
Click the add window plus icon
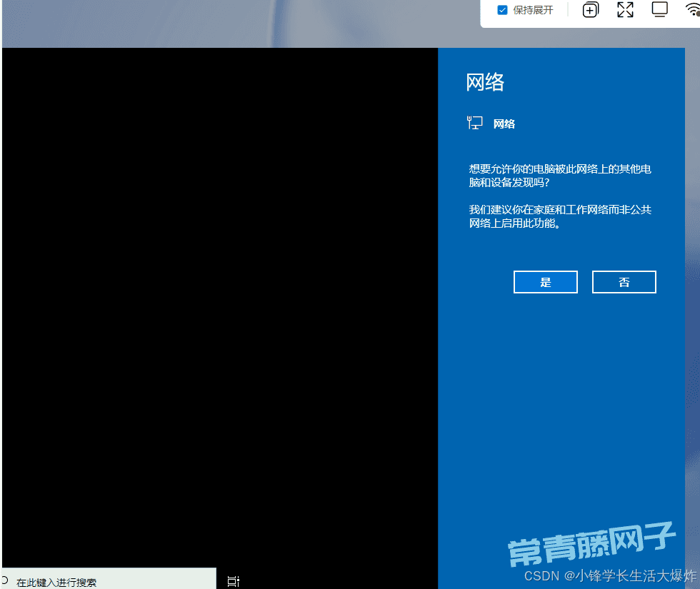click(590, 10)
